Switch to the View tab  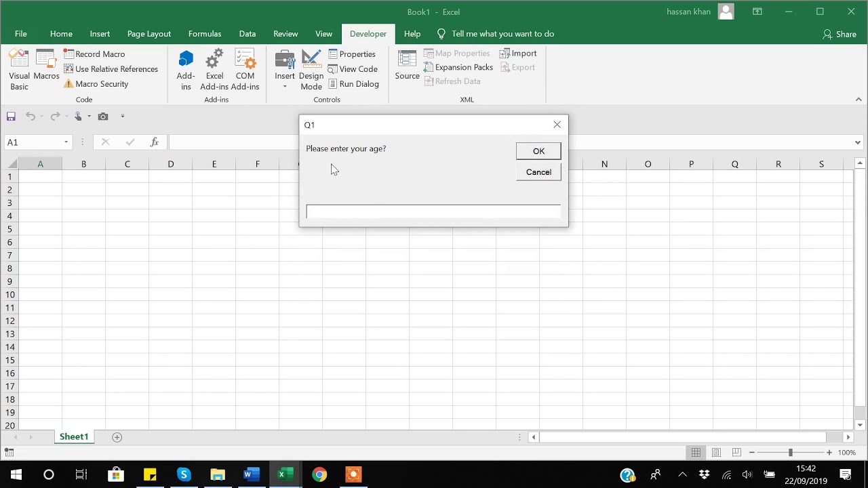tap(323, 33)
